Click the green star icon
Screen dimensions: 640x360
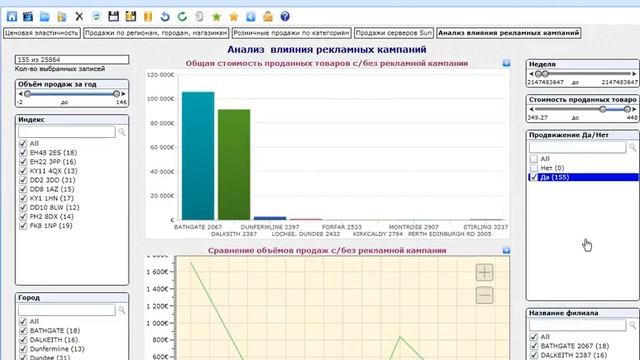click(216, 16)
